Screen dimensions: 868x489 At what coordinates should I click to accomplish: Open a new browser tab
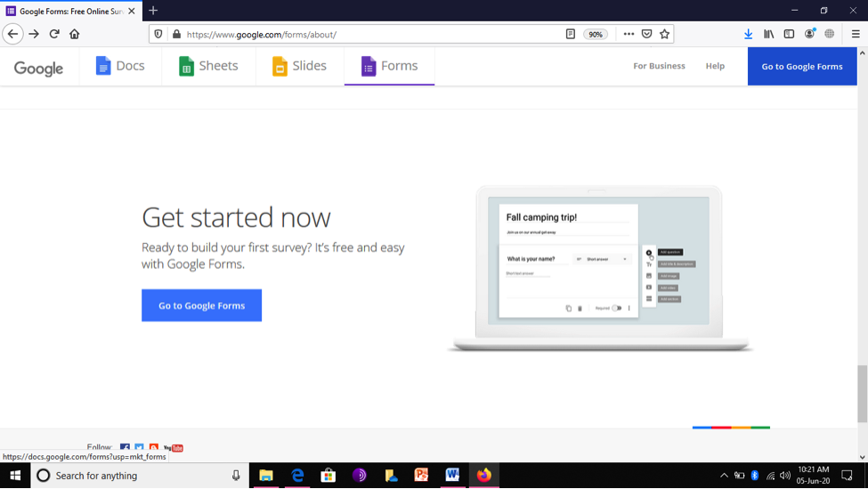(x=153, y=11)
